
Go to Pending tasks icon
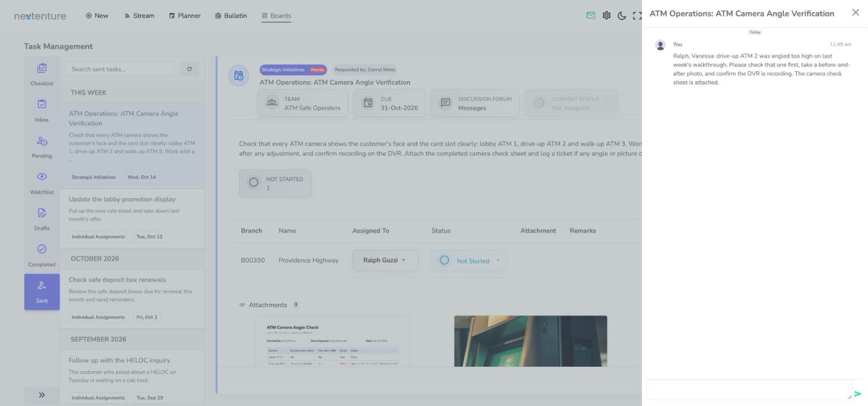pyautogui.click(x=42, y=141)
